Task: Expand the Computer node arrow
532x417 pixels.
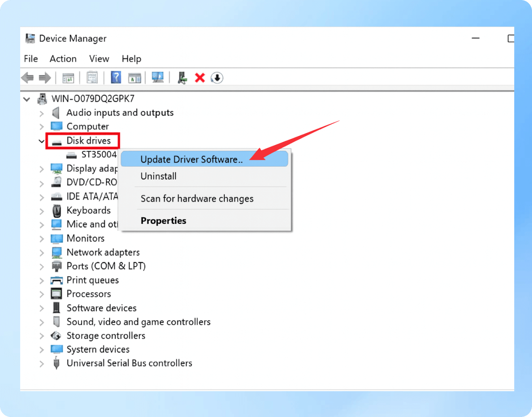Action: click(x=41, y=127)
